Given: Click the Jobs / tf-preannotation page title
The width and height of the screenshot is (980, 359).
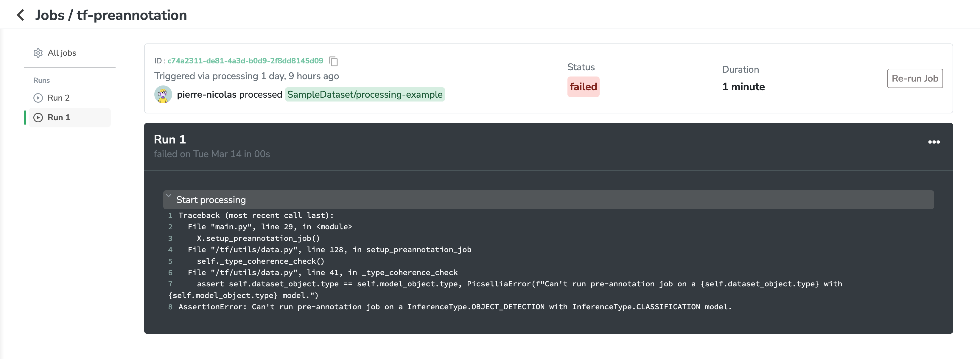Looking at the screenshot, I should coord(111,15).
